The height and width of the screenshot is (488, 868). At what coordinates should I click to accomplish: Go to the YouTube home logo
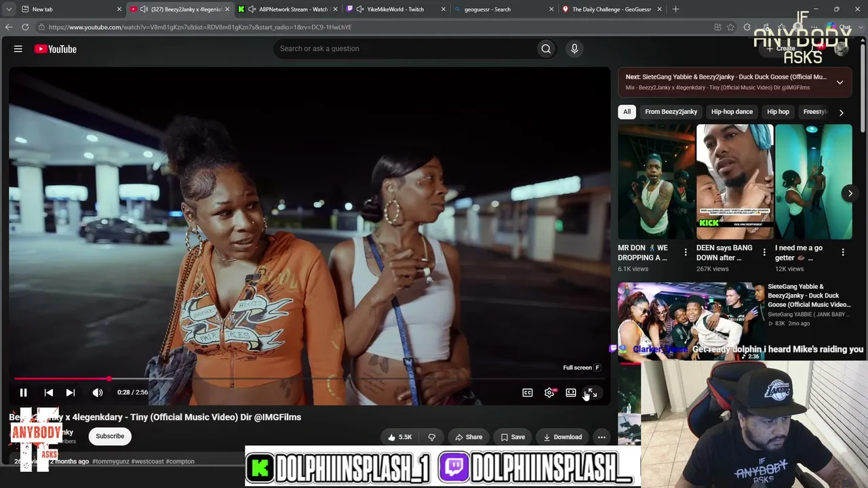(x=55, y=49)
